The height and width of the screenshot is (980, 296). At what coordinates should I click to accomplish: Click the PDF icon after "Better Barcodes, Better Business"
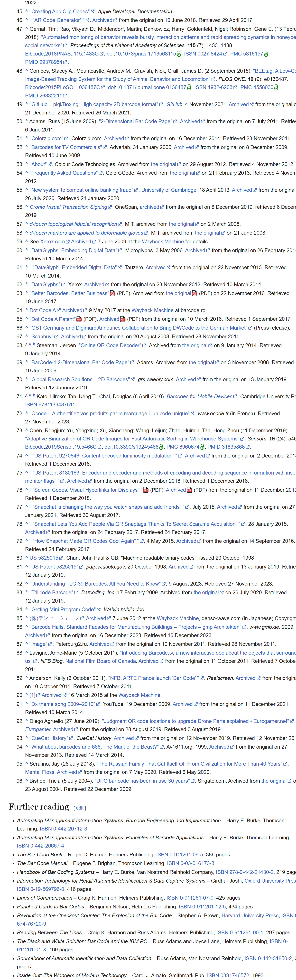pyautogui.click(x=113, y=293)
